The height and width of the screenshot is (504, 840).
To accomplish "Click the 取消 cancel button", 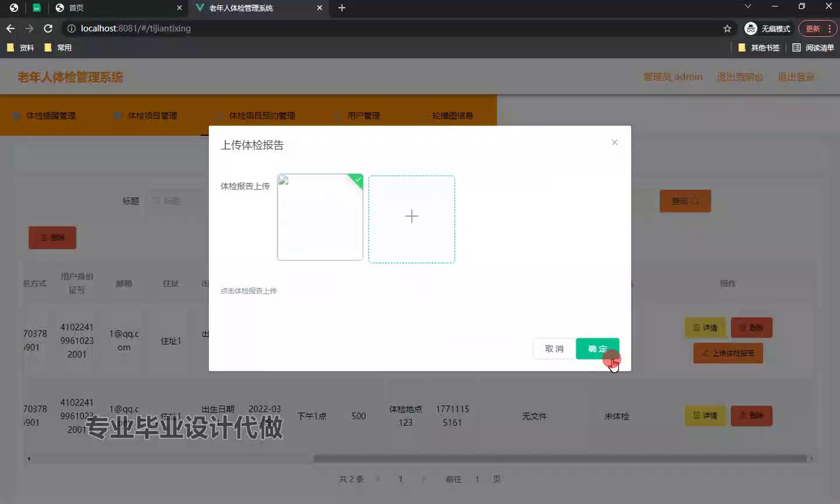I will pyautogui.click(x=554, y=349).
